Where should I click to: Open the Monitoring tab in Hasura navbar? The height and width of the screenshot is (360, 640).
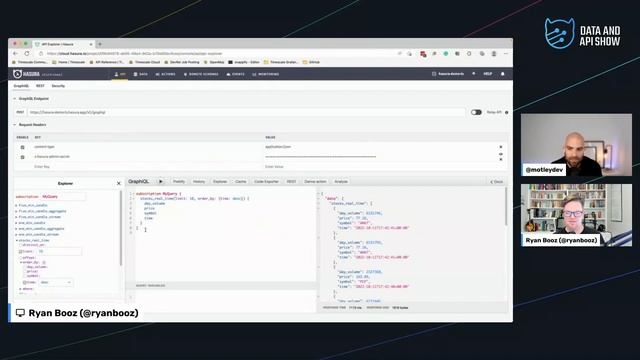click(266, 74)
